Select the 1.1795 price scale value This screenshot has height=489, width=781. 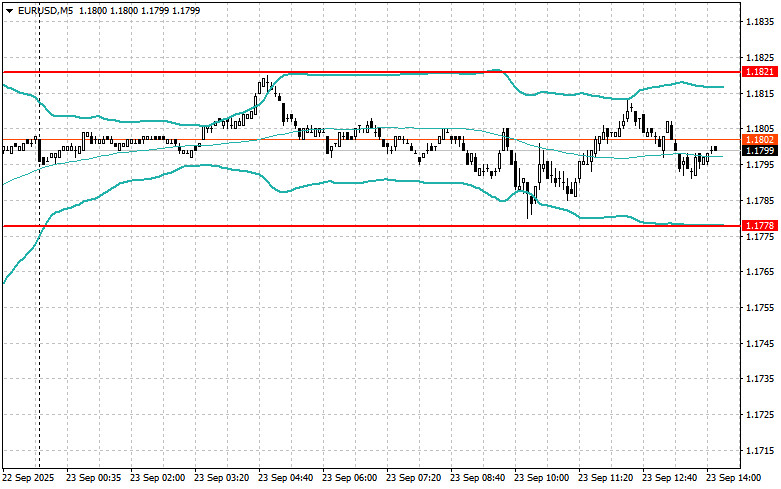760,164
